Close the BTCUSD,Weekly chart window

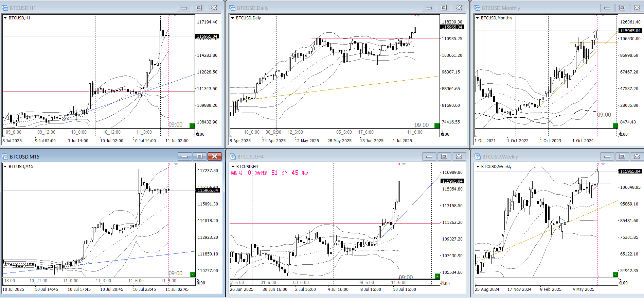coord(637,156)
